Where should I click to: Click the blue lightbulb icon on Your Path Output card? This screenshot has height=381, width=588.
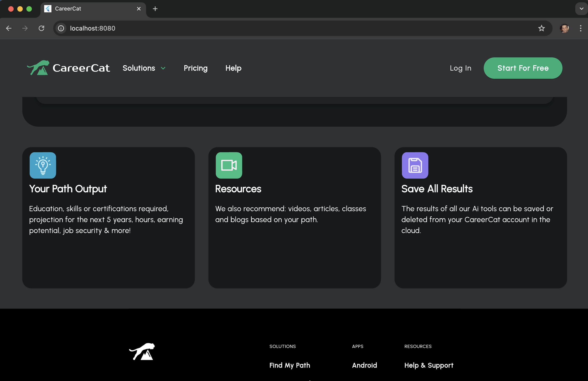pos(43,165)
